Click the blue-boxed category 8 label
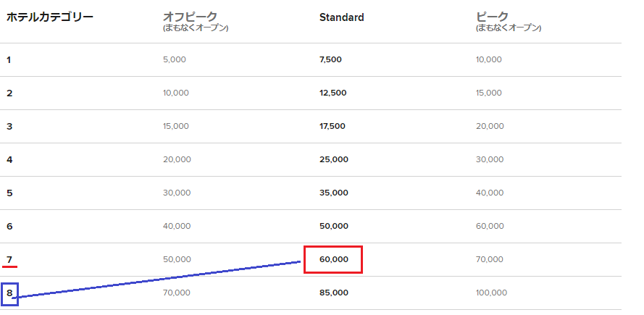The height and width of the screenshot is (315, 644). [x=9, y=293]
